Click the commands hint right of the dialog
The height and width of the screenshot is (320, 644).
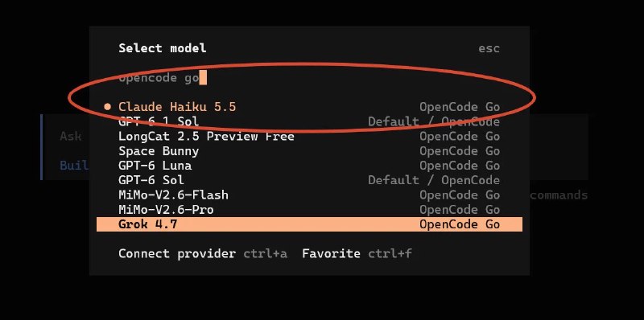(x=559, y=195)
